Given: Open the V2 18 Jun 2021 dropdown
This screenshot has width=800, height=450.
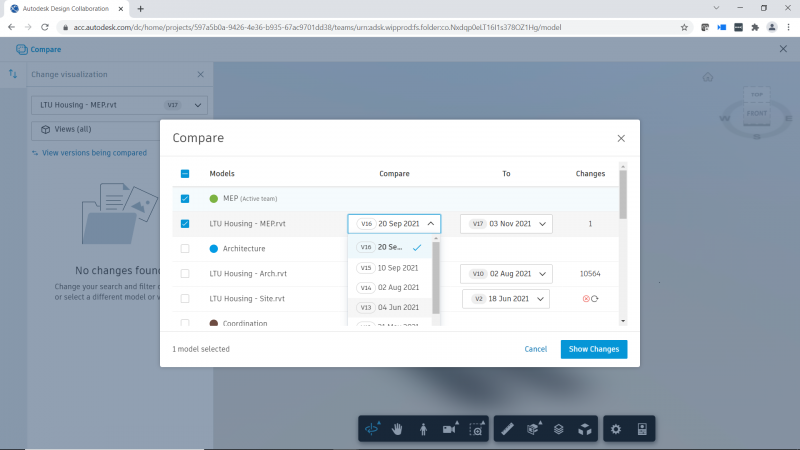Looking at the screenshot, I should 506,299.
